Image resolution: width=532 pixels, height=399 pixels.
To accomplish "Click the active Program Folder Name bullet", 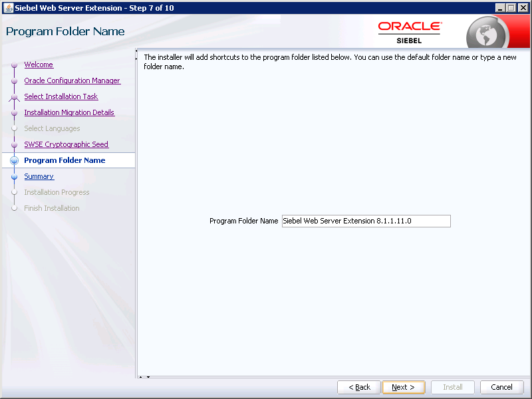I will click(x=14, y=160).
